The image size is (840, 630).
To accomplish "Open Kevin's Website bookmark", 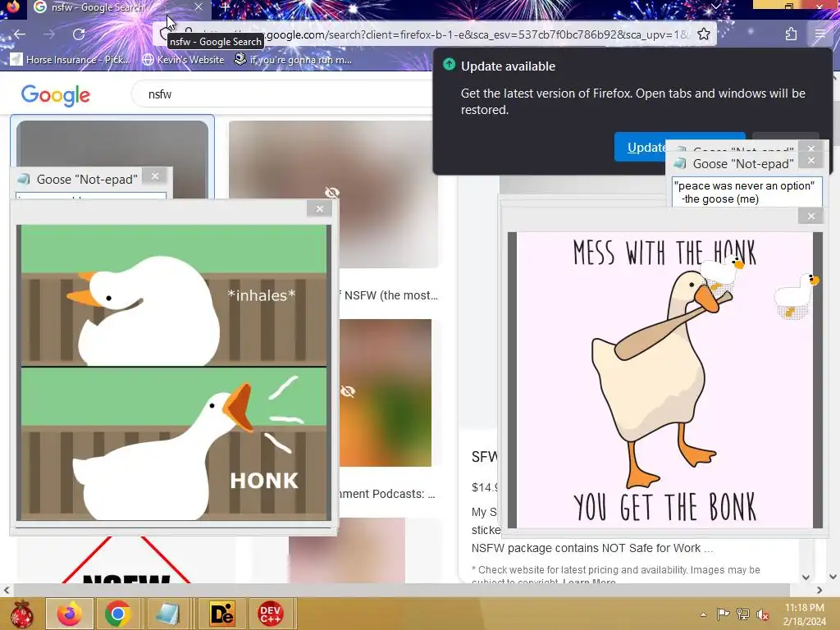I will point(183,59).
